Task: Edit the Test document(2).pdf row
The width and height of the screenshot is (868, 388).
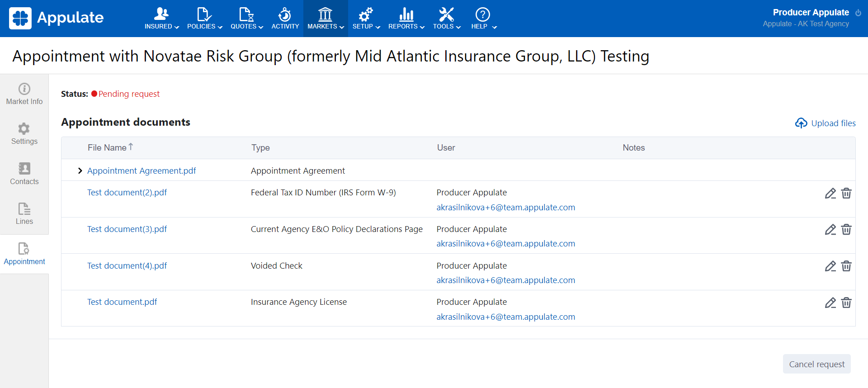Action: coord(830,194)
